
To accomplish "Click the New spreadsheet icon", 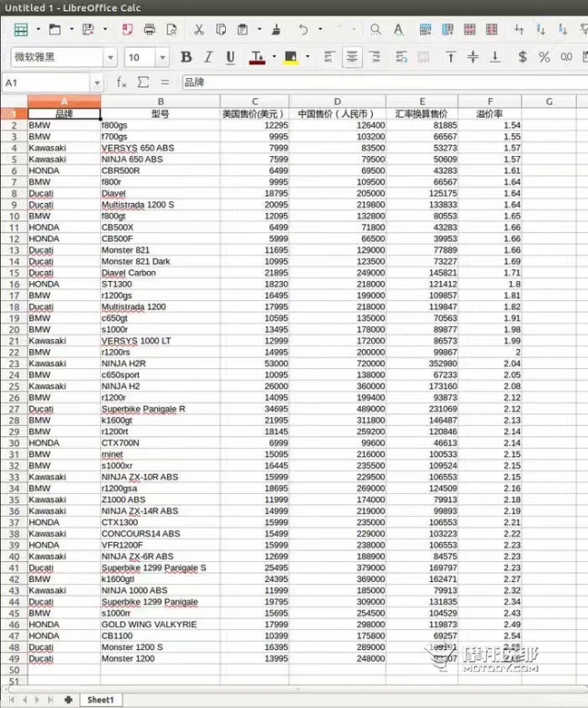I will coord(21,29).
